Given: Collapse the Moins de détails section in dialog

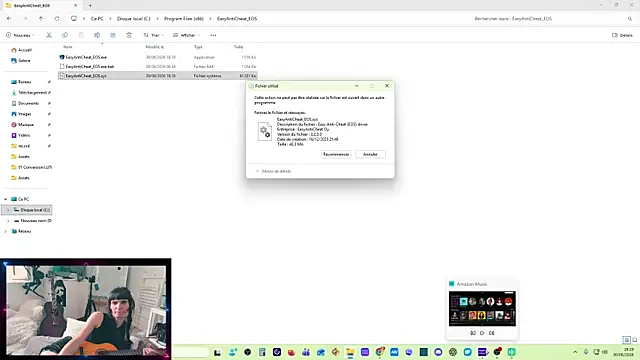Looking at the screenshot, I should point(273,171).
